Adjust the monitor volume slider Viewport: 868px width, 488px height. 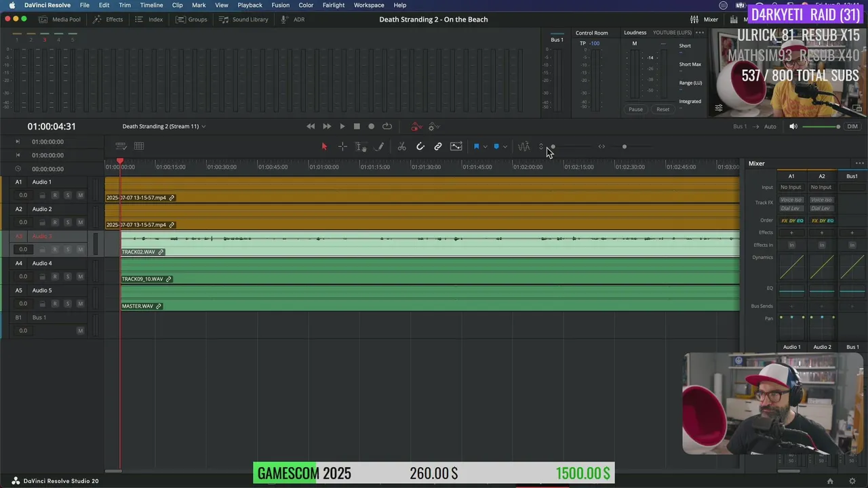[821, 127]
